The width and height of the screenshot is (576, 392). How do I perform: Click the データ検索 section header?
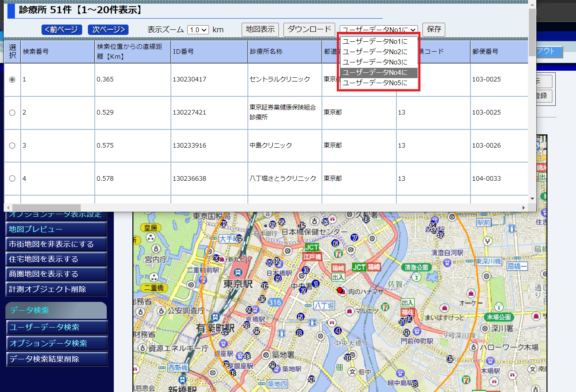56,310
